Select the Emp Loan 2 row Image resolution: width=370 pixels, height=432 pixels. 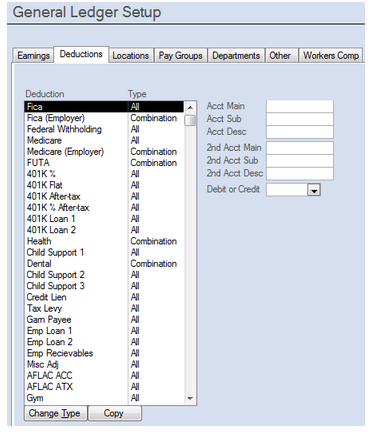(x=104, y=342)
